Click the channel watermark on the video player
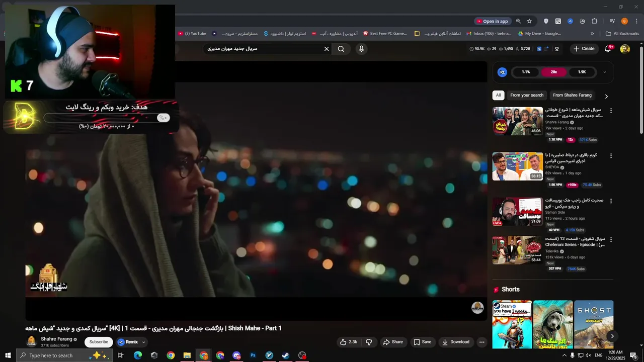Viewport: 644px width, 362px height. click(477, 308)
